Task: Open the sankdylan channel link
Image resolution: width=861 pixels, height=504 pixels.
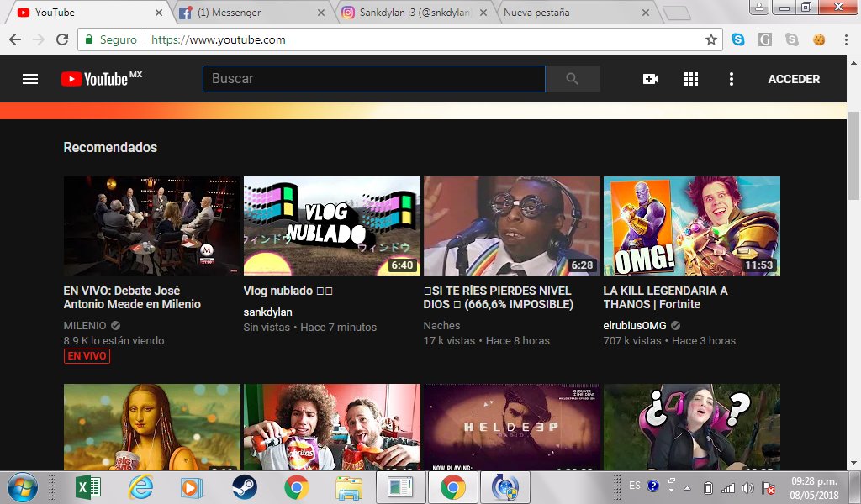Action: pyautogui.click(x=268, y=312)
